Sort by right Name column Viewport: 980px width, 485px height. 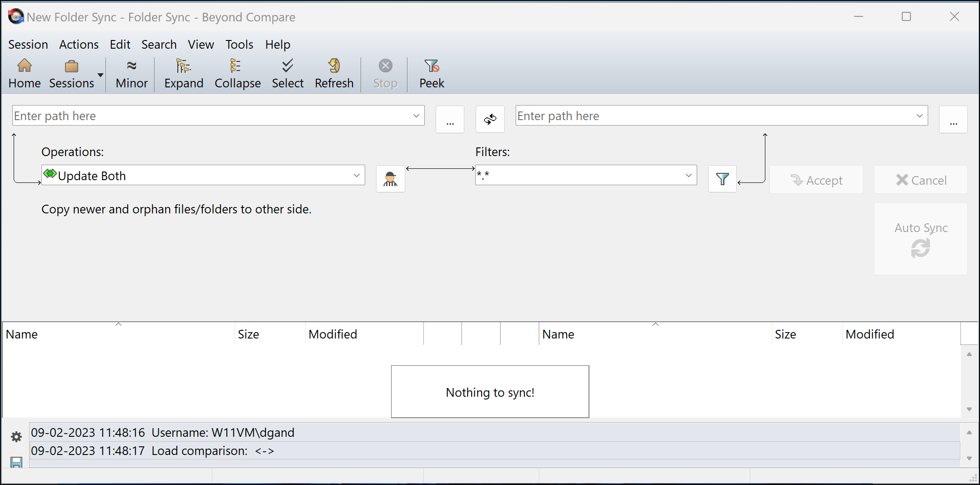pyautogui.click(x=655, y=334)
